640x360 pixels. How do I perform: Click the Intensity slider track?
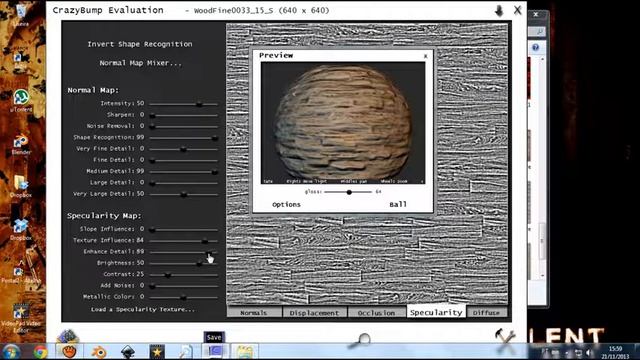[x=183, y=104]
